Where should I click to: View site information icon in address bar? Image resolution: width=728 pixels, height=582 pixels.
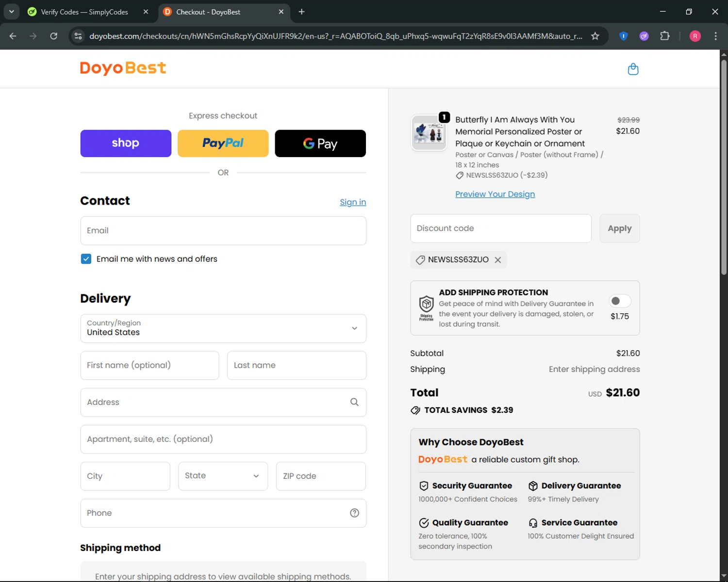[78, 36]
